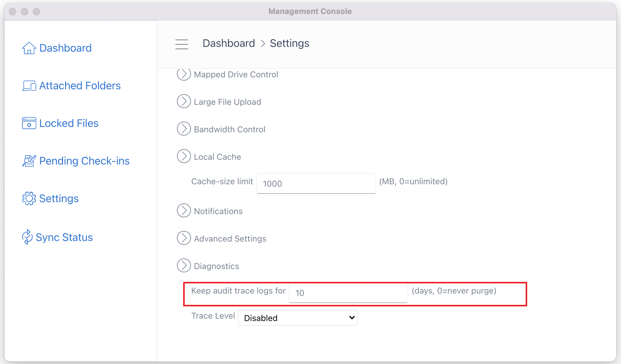This screenshot has width=621, height=364.
Task: Click the Bandwidth Control label
Action: tap(230, 129)
